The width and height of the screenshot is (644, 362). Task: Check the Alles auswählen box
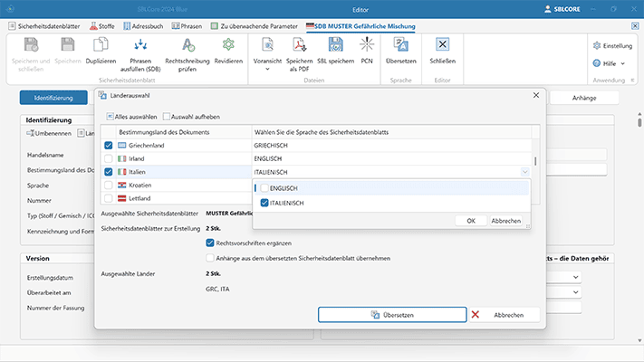[x=110, y=116]
